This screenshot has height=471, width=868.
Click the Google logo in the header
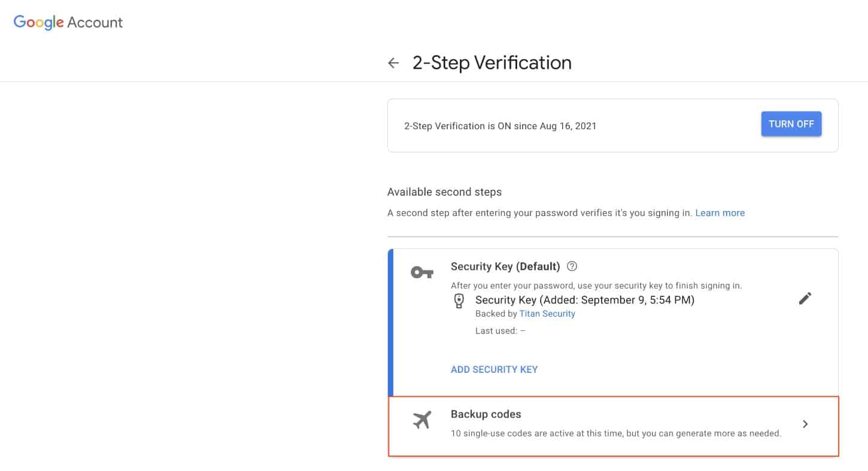point(38,22)
